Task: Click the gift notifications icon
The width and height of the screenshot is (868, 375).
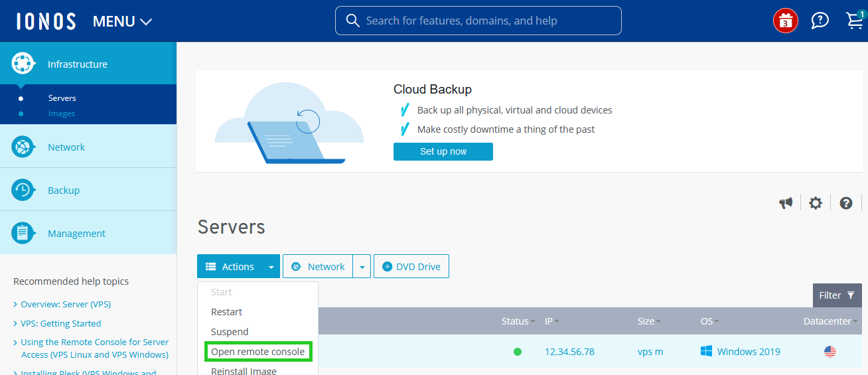Action: click(x=785, y=21)
